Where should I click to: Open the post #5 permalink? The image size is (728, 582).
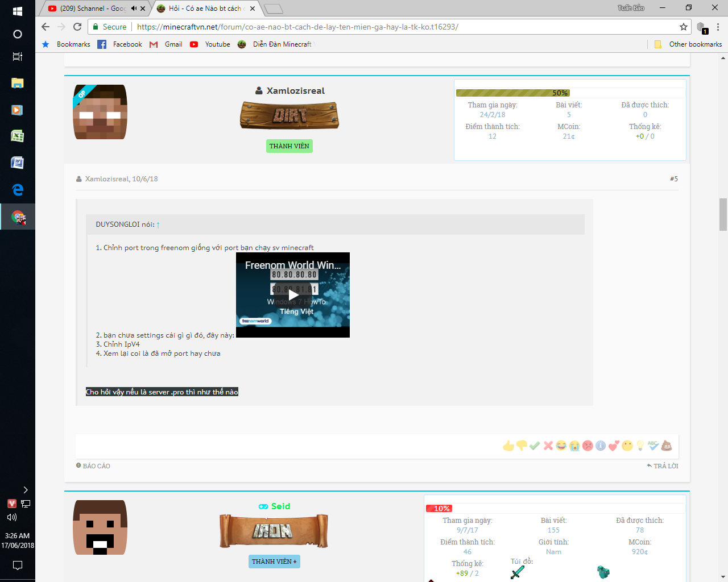point(674,179)
